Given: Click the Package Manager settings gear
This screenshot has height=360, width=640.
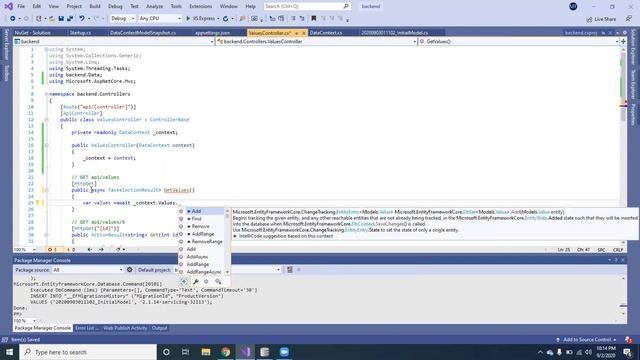Looking at the screenshot, I should (129, 270).
